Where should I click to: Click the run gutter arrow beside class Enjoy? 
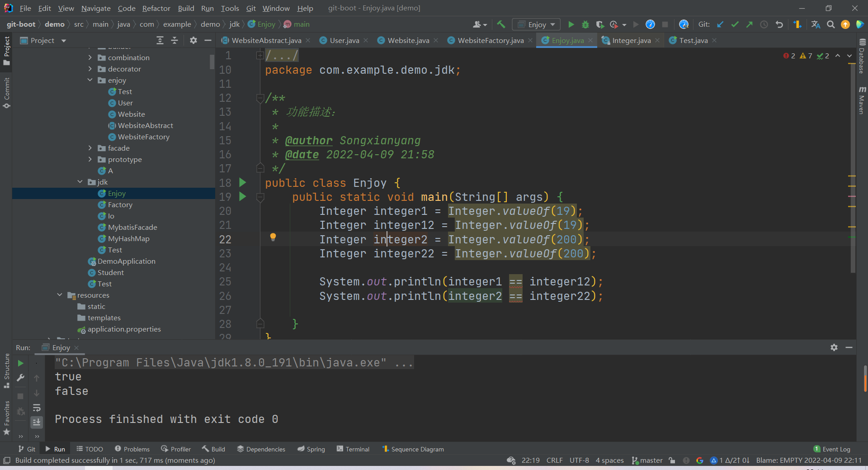[243, 182]
